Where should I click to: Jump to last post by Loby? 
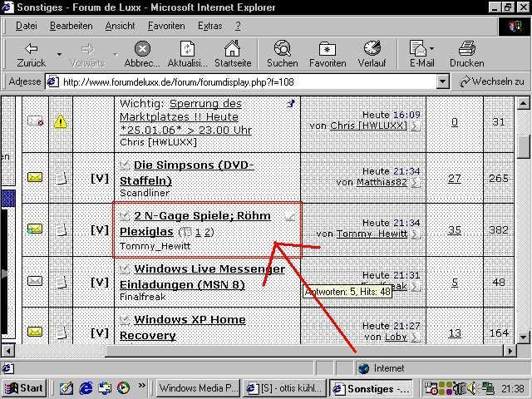point(416,337)
